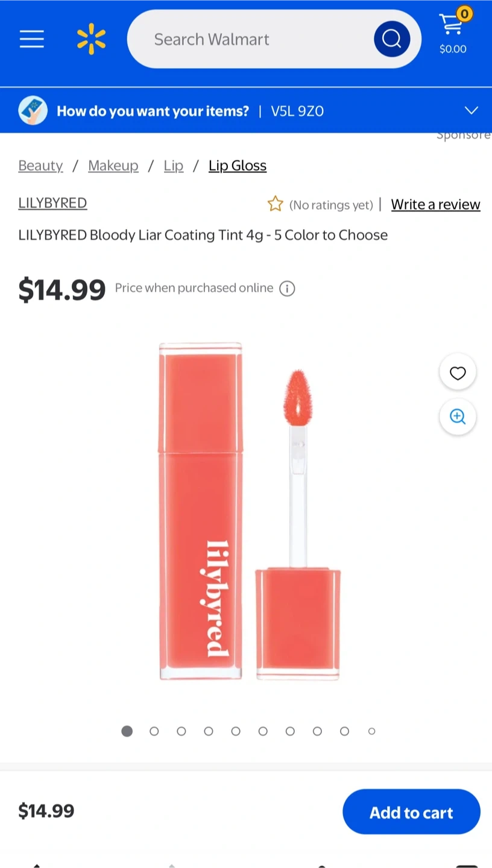Image resolution: width=492 pixels, height=868 pixels.
Task: Go to Lip Gloss breadcrumb
Action: [238, 166]
